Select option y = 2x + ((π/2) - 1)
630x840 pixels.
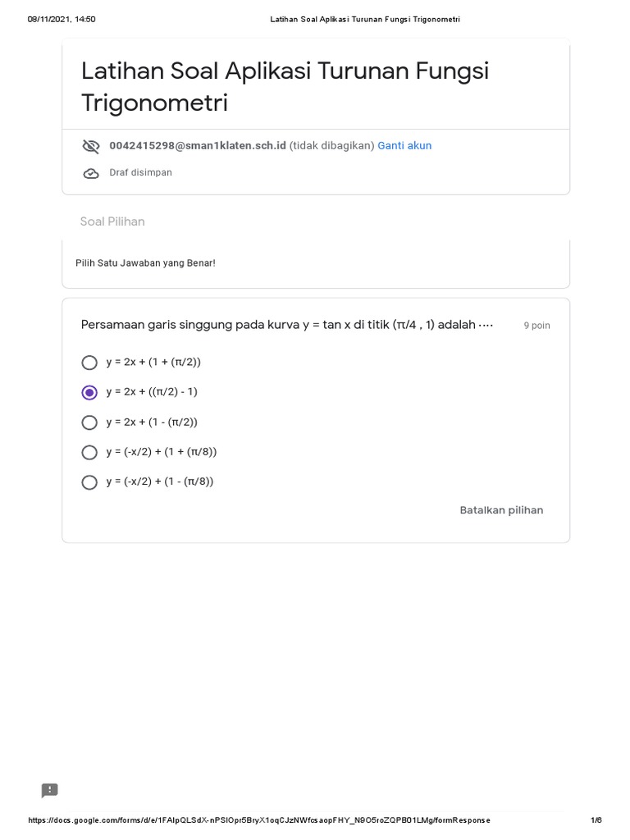(x=89, y=392)
